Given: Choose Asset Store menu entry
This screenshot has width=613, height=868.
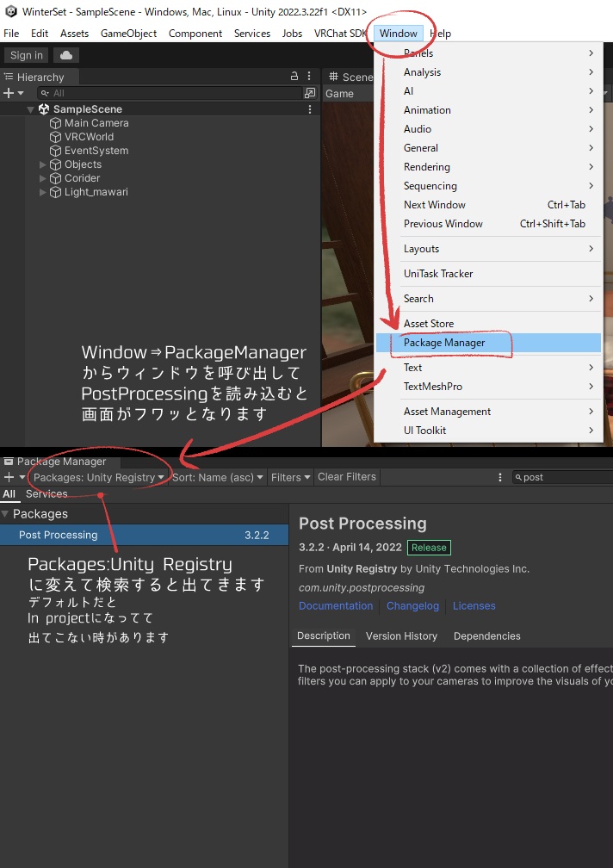Looking at the screenshot, I should coord(488,323).
